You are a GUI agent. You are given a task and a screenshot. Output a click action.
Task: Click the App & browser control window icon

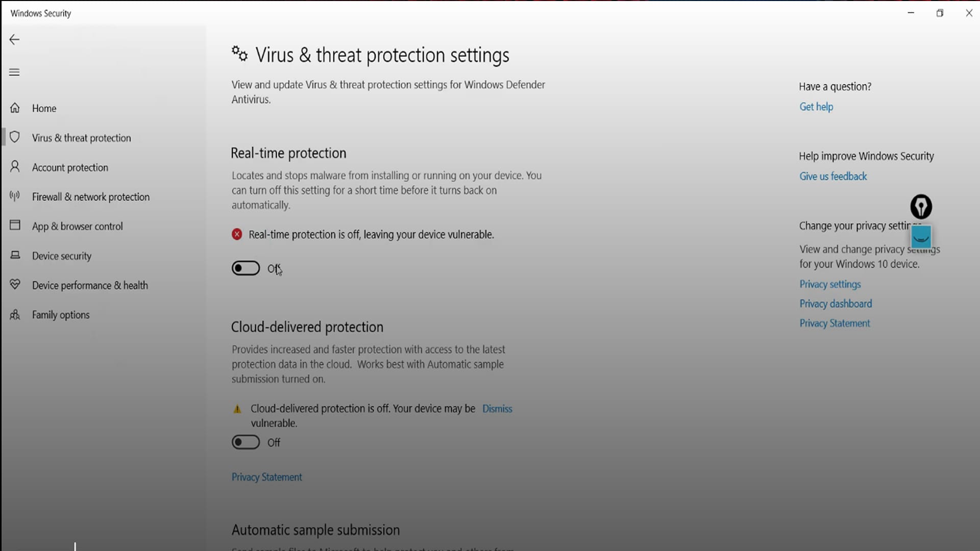coord(15,226)
